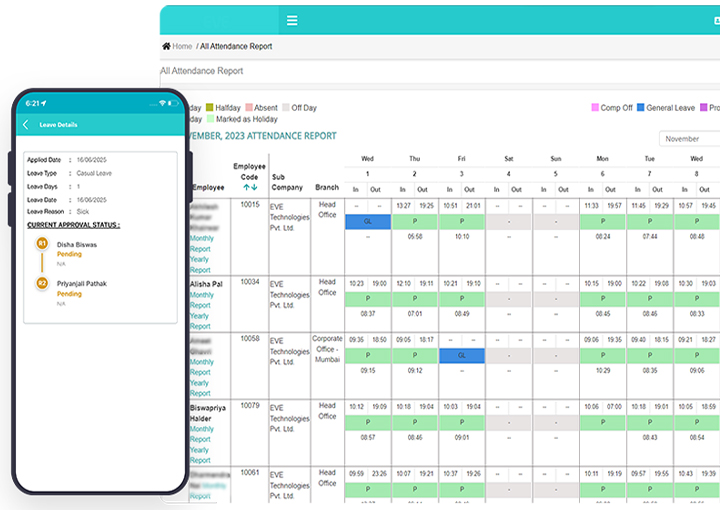Click the Mon 6 date column header
The image size is (720, 510).
[x=602, y=174]
